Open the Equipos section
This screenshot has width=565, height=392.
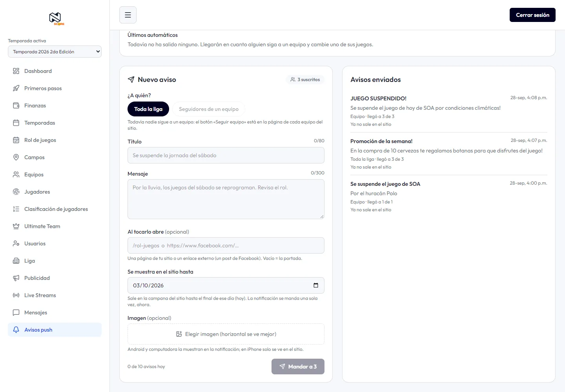pos(55,174)
